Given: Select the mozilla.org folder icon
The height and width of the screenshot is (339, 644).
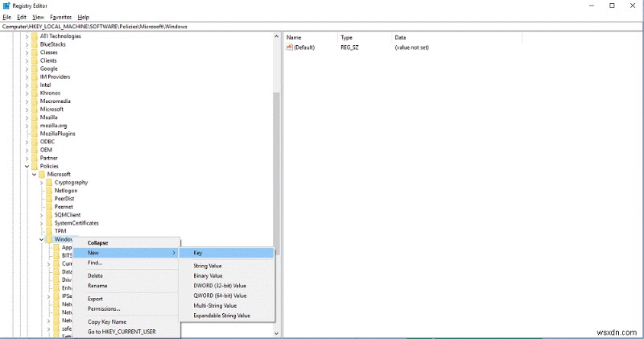Looking at the screenshot, I should coord(35,126).
